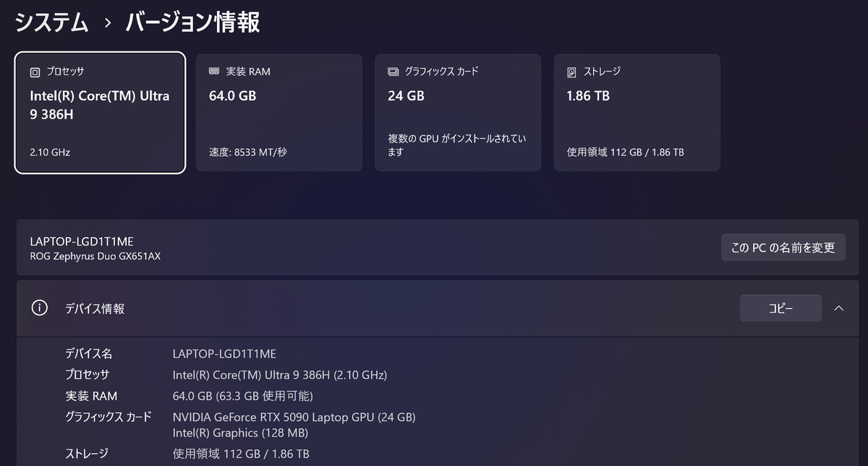Click the 1.86 TB storage heading
The image size is (868, 466).
(x=588, y=96)
